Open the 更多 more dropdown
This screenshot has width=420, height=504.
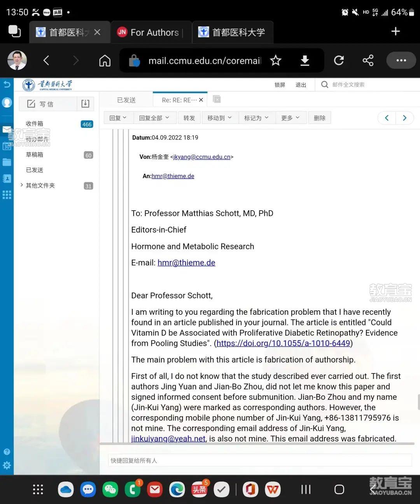290,118
